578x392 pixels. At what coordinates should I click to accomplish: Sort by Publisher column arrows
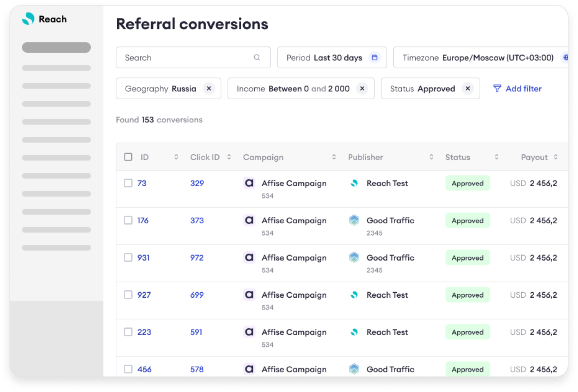click(x=431, y=157)
